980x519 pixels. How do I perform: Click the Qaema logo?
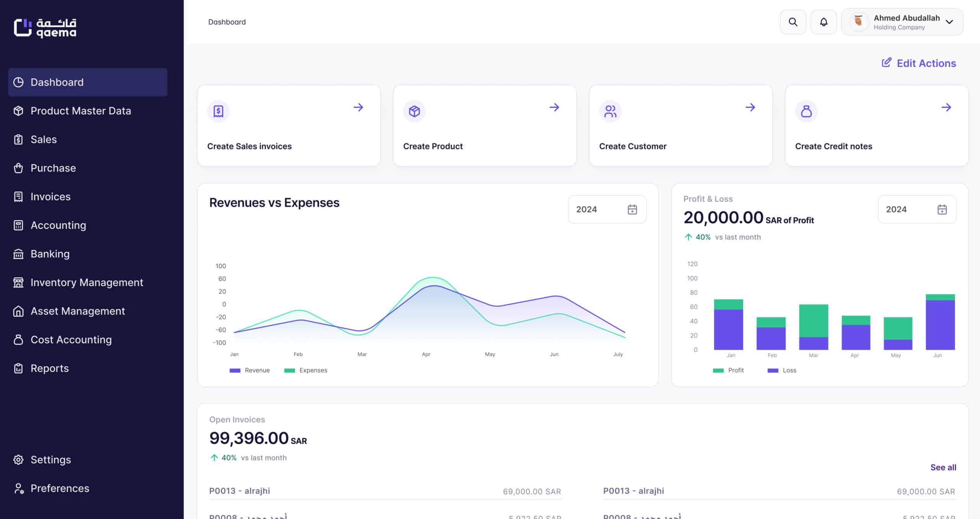(x=45, y=28)
